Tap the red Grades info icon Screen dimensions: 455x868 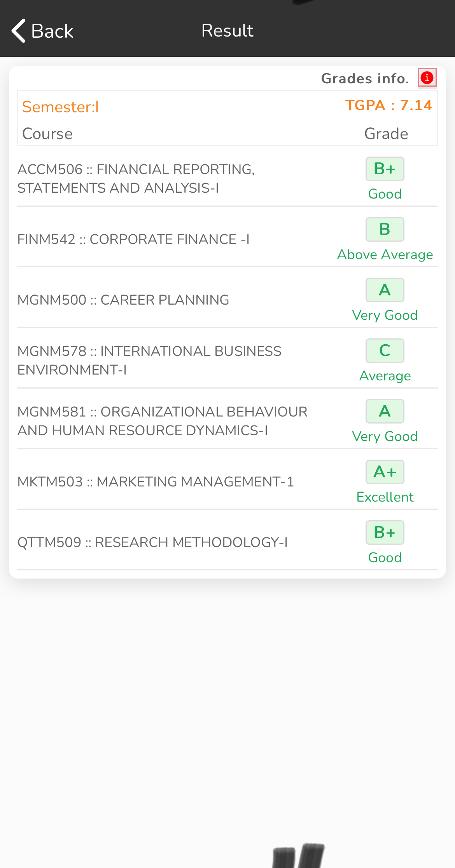427,78
